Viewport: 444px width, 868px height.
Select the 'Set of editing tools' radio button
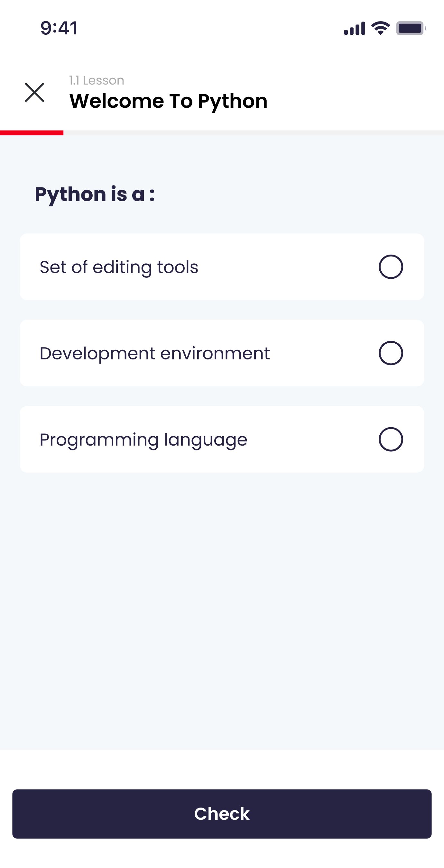(x=391, y=267)
